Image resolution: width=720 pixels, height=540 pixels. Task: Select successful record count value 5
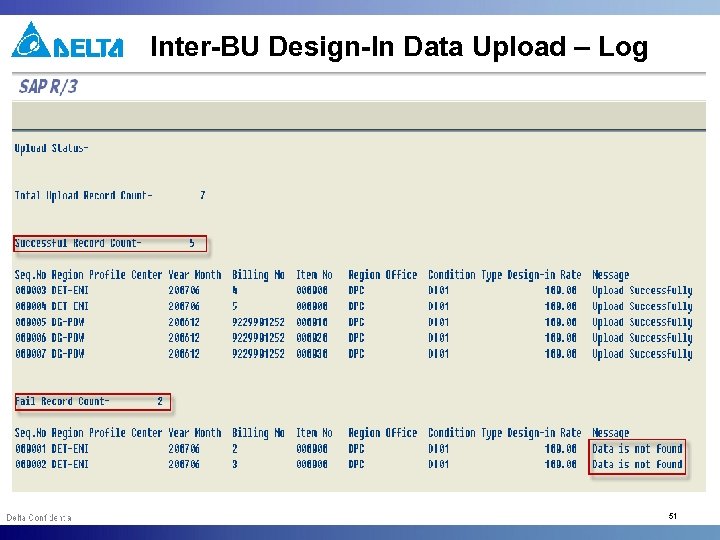pos(192,243)
